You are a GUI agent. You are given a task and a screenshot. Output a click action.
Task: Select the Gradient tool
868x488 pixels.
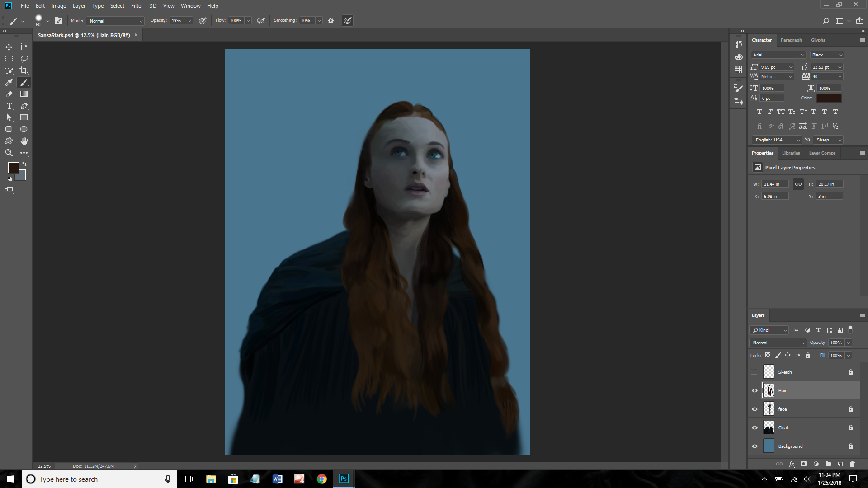point(24,94)
